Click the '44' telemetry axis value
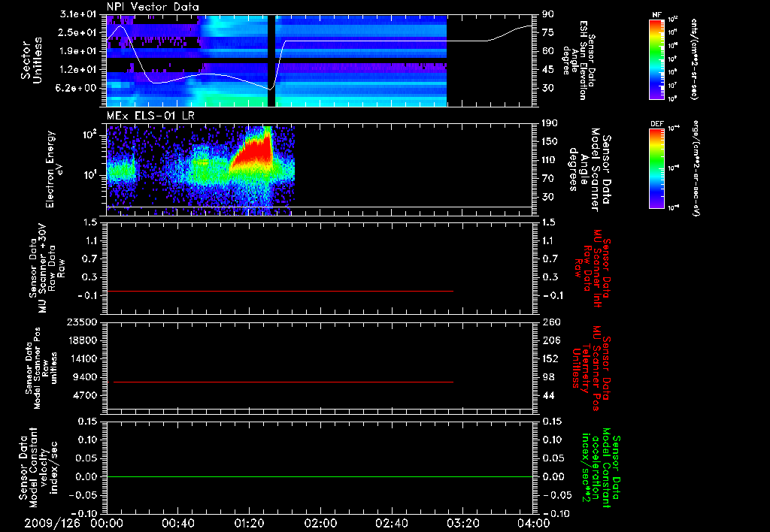The image size is (770, 532). click(548, 395)
